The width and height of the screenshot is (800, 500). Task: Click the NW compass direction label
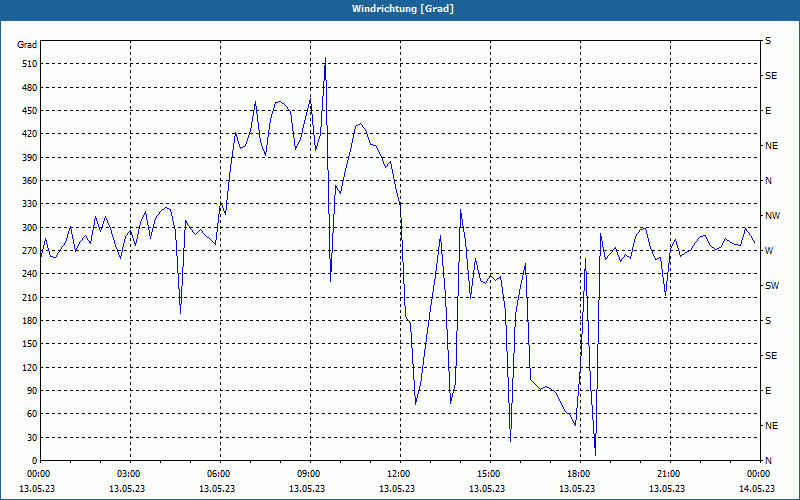click(x=773, y=216)
